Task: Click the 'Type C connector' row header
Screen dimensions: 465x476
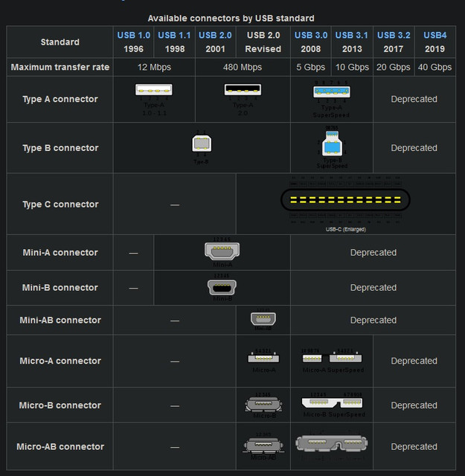Action: [60, 205]
